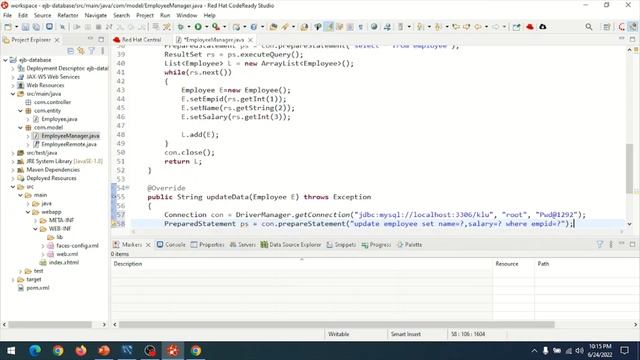Image resolution: width=640 pixels, height=360 pixels.
Task: Open the New wizard dropdown arrow
Action: pos(16,27)
